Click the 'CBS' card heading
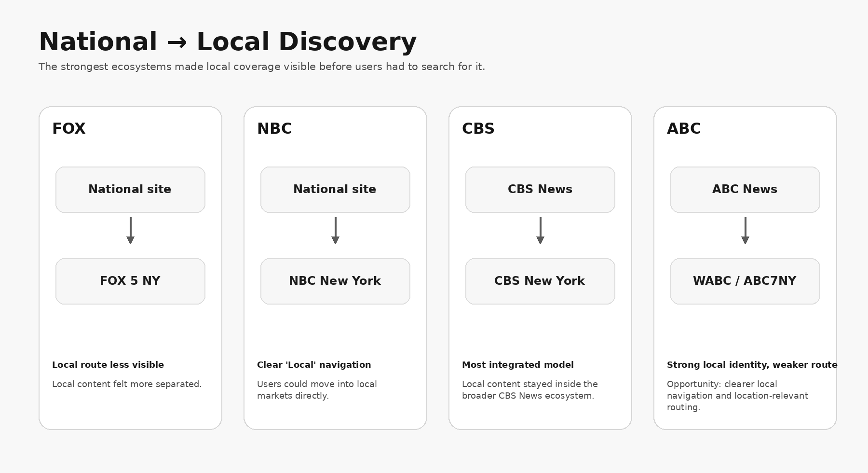Screen dimensions: 868x473 [x=478, y=129]
